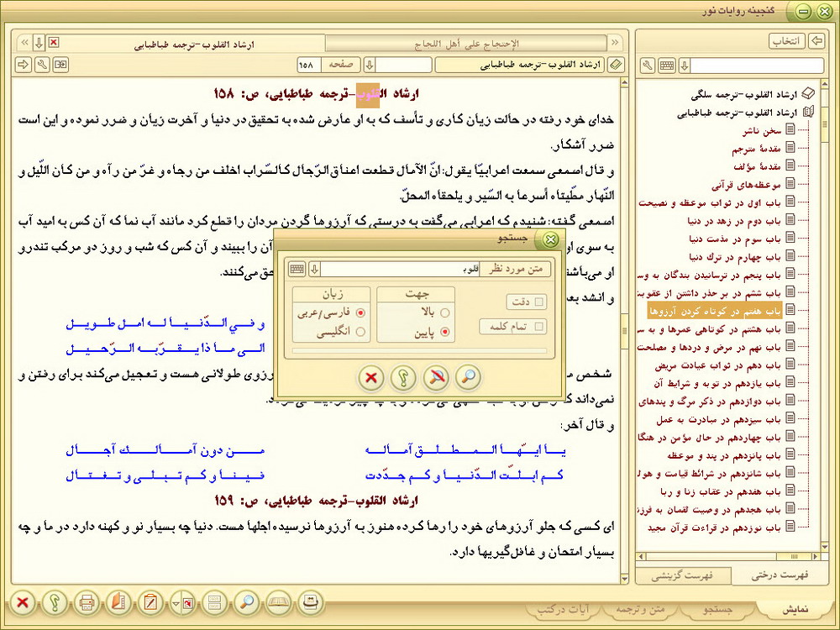Click the search text input field in the dialog
This screenshot has height=630, width=840.
coord(400,269)
